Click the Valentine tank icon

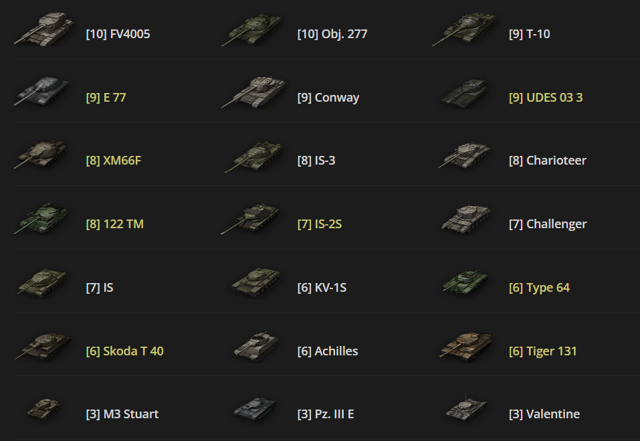[x=465, y=408]
